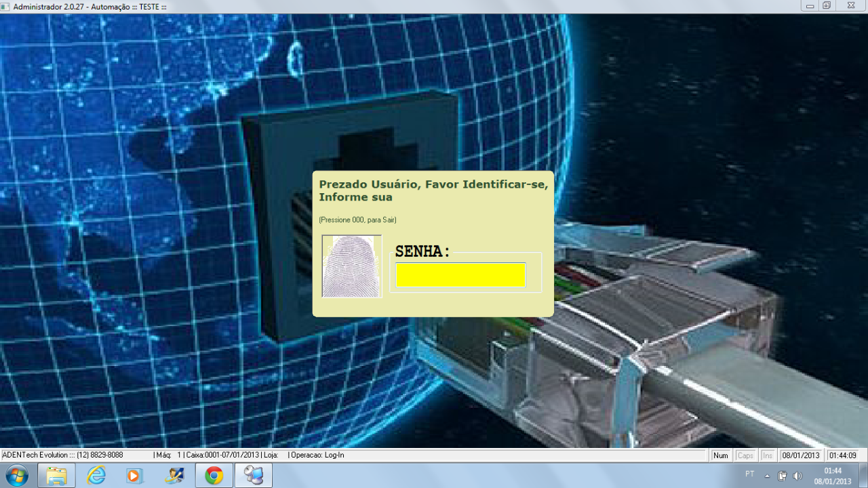
Task: Open the taskbar clock and calendar
Action: (x=832, y=476)
